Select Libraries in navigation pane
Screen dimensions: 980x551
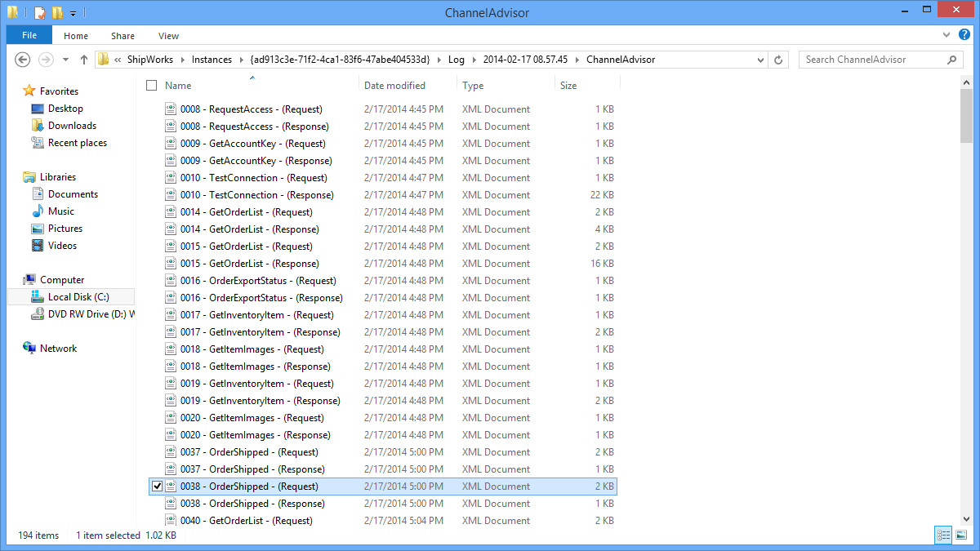57,177
